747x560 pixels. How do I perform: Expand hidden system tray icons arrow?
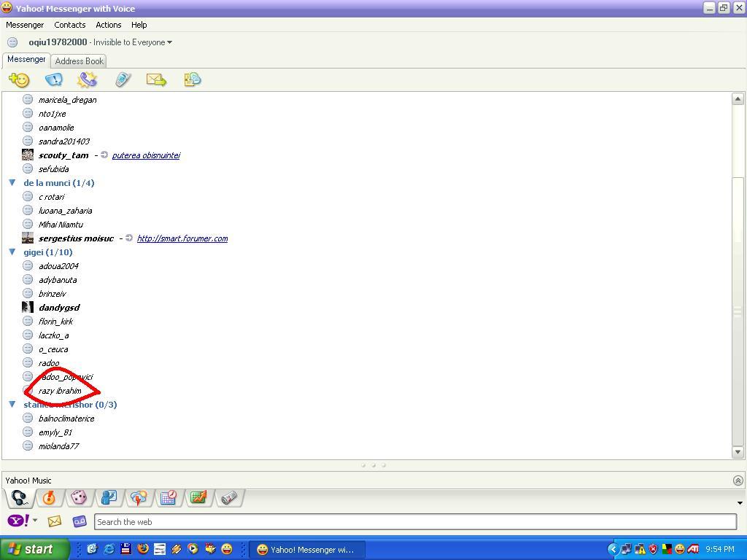pos(613,549)
